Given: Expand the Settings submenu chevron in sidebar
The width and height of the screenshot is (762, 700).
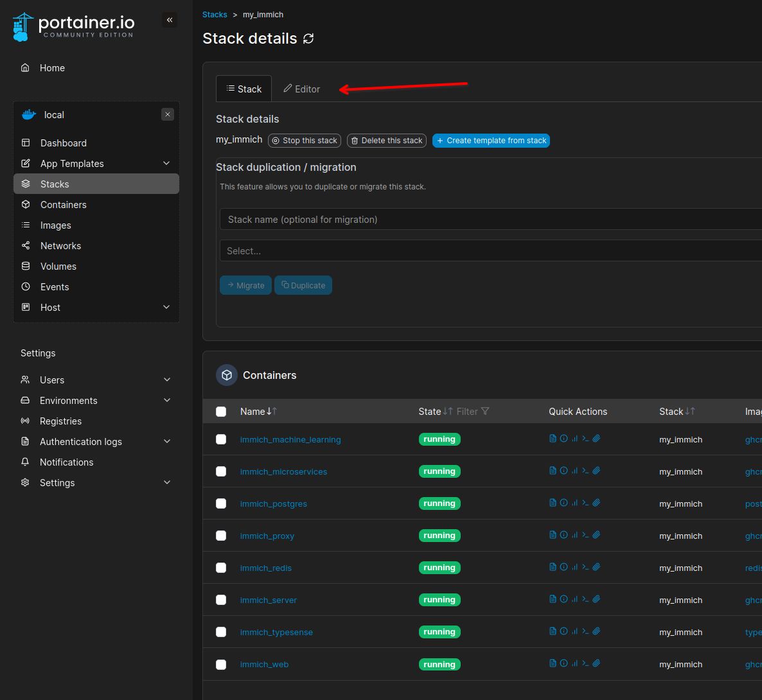Looking at the screenshot, I should pos(167,482).
